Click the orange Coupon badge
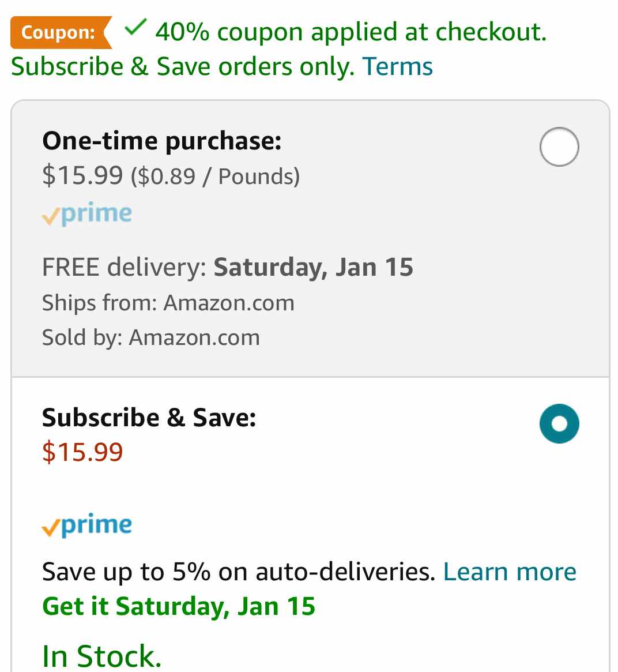Image resolution: width=618 pixels, height=672 pixels. (x=61, y=32)
